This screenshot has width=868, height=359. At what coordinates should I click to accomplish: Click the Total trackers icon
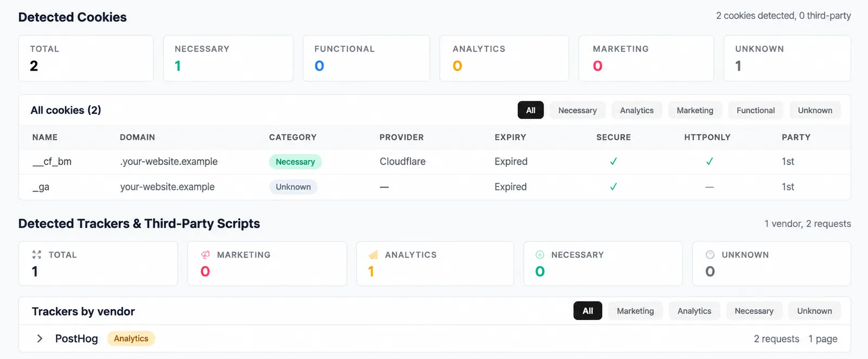click(x=37, y=254)
